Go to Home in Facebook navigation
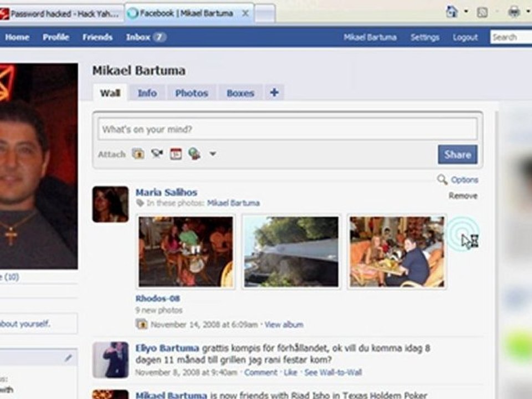This screenshot has height=399, width=532. (x=17, y=37)
